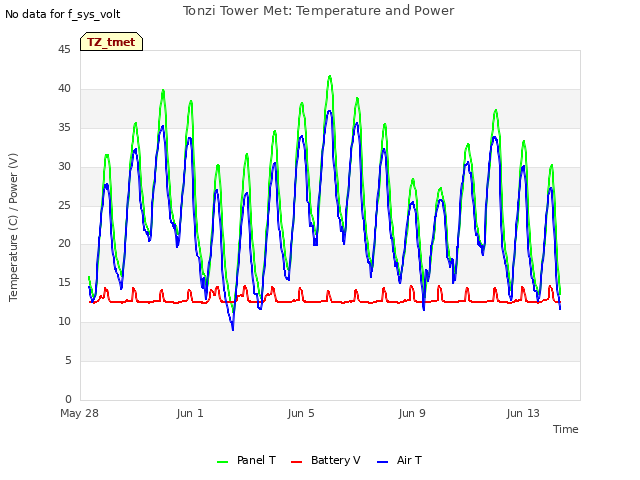Click the 'No data for f_sys_volt' message
Screen dimensions: 640x480
tap(62, 14)
